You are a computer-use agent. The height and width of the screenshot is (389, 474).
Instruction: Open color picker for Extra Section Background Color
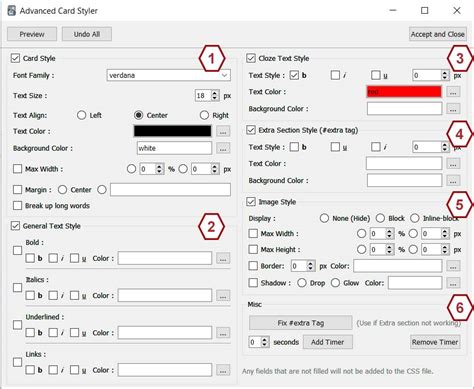tap(453, 181)
